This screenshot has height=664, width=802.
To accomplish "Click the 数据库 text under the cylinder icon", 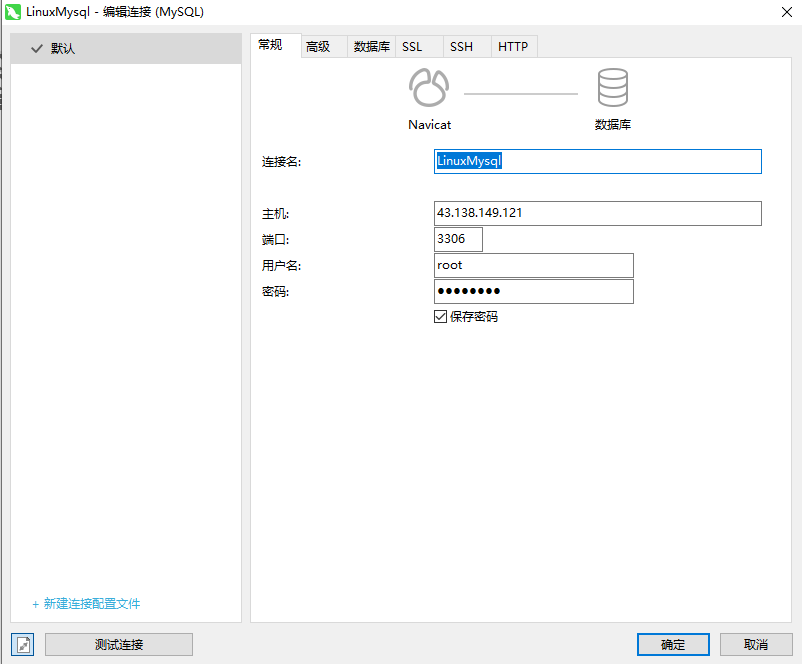I will click(613, 125).
